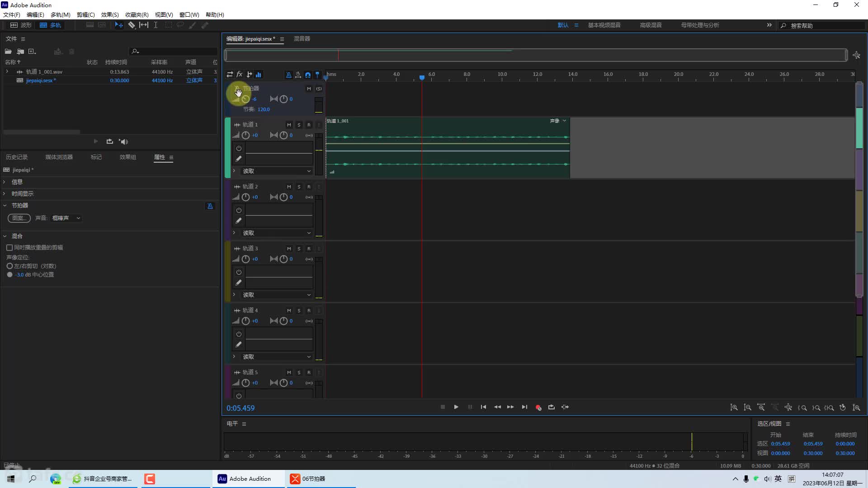The image size is (868, 488).
Task: Mute the metronome track (M)
Action: pos(309,89)
